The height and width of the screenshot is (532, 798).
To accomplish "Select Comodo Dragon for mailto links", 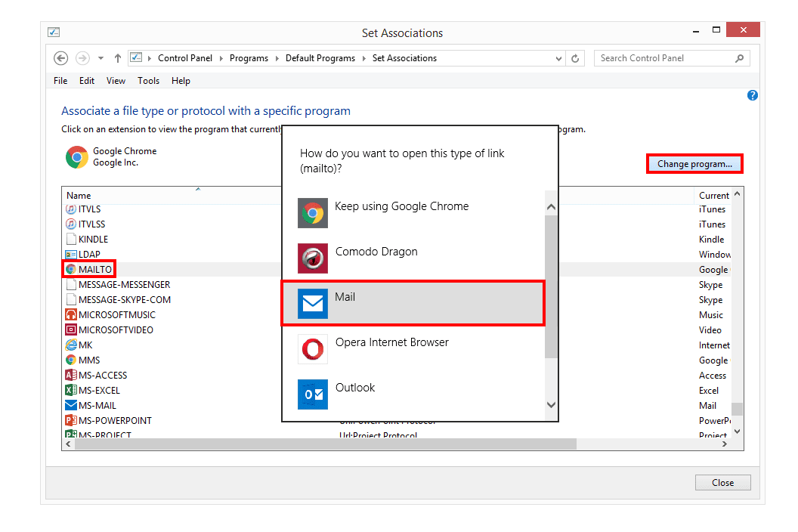I will pyautogui.click(x=413, y=258).
